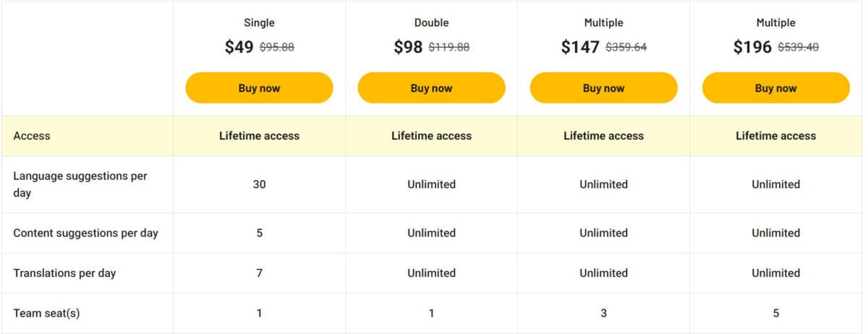Click the Content suggestions per day label
This screenshot has width=868, height=334.
tap(85, 233)
